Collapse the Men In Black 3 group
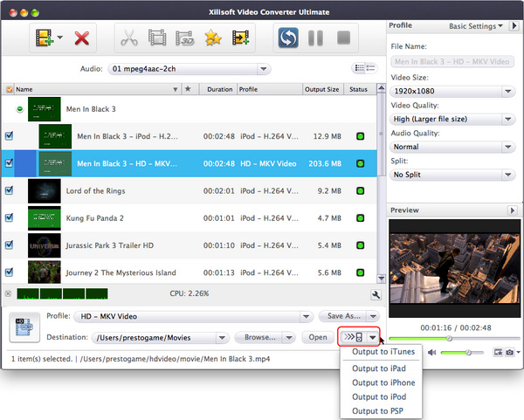The image size is (524, 420). [x=20, y=109]
